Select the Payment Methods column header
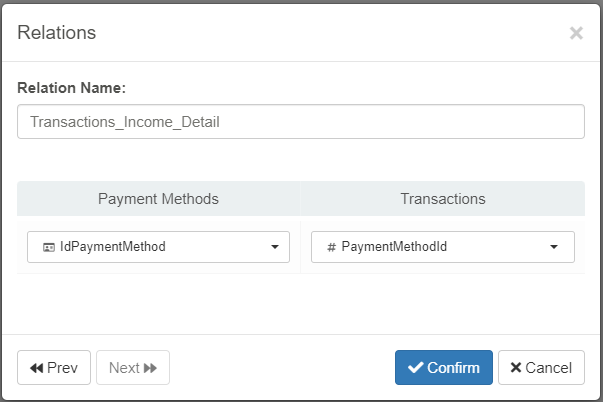This screenshot has height=402, width=603. coord(158,198)
